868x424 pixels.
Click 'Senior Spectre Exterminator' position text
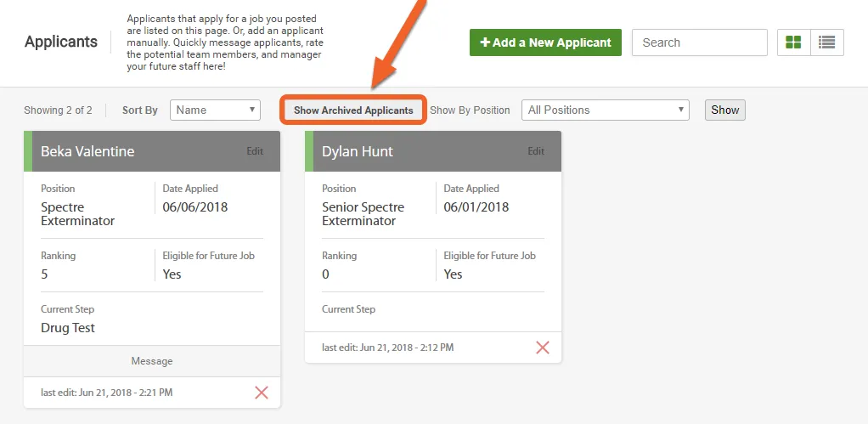[x=364, y=213]
